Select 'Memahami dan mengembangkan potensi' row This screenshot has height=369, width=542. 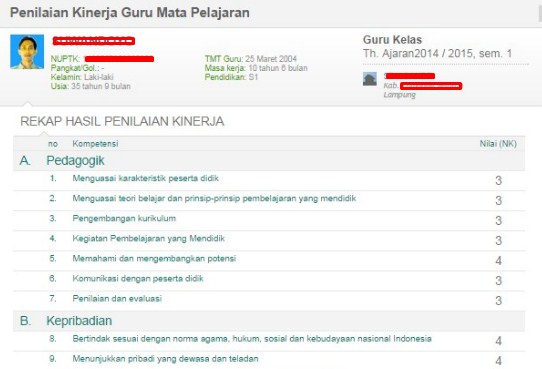pos(154,258)
